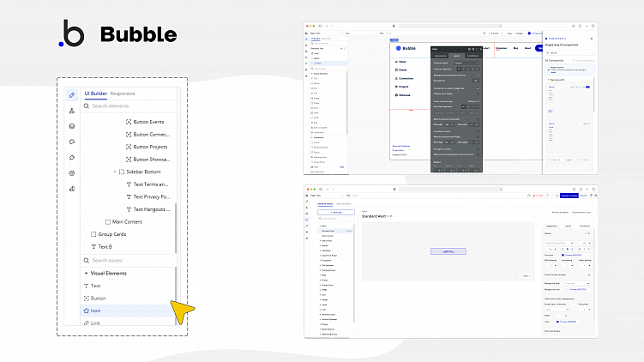Toggle the fixed width checkbox in dark panel
The height and width of the screenshot is (362, 644).
click(478, 119)
